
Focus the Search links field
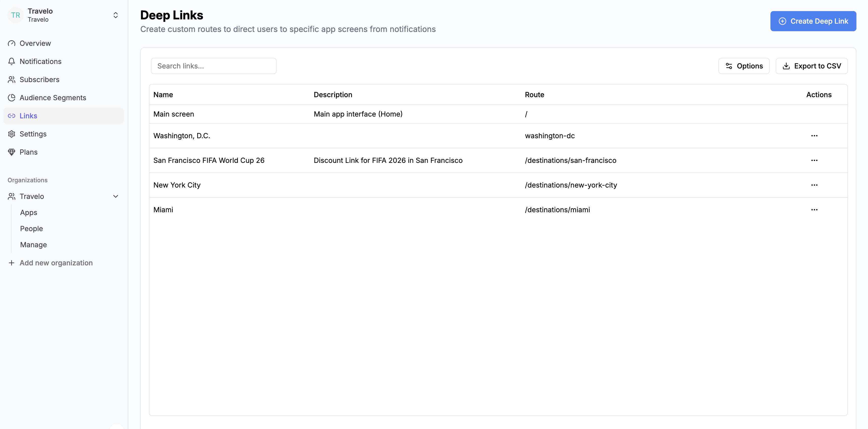pyautogui.click(x=214, y=66)
